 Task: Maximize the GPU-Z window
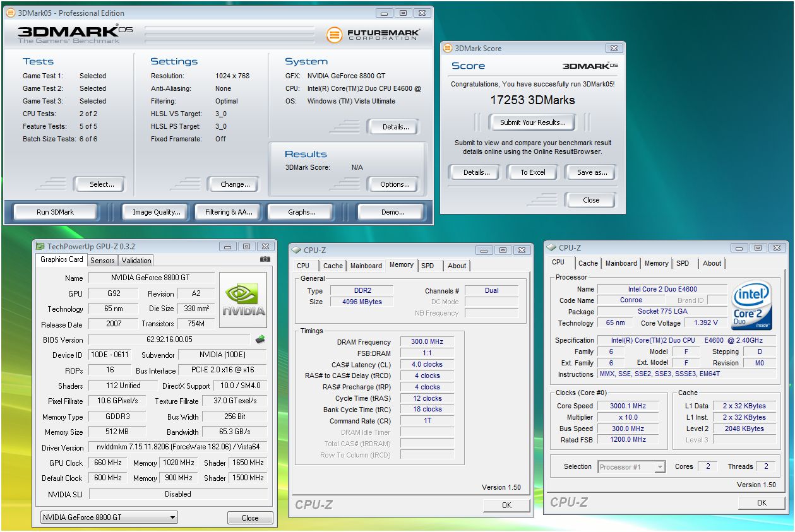[x=246, y=247]
